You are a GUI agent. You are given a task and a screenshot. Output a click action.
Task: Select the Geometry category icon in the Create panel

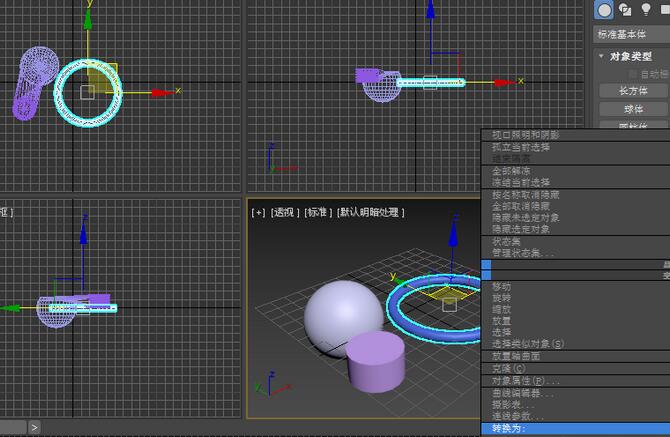coord(604,10)
